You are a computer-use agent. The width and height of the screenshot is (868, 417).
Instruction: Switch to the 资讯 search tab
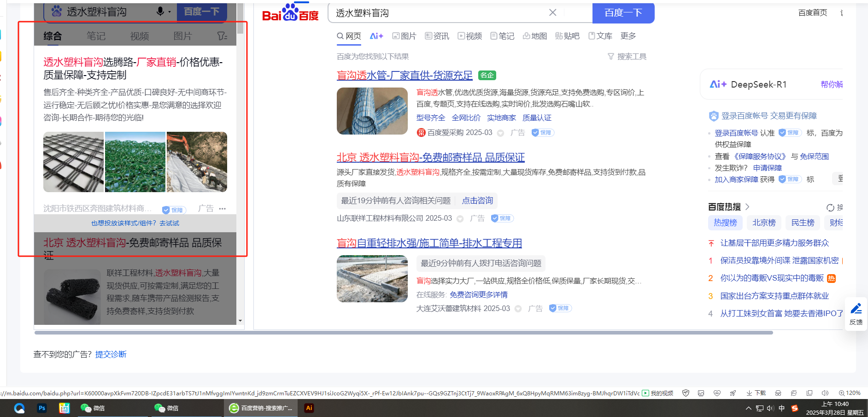point(437,36)
